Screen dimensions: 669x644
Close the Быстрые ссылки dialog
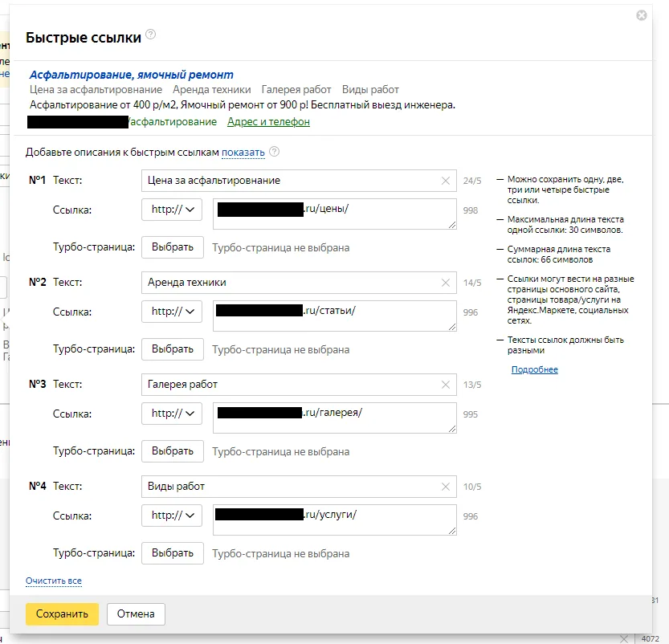pyautogui.click(x=641, y=15)
